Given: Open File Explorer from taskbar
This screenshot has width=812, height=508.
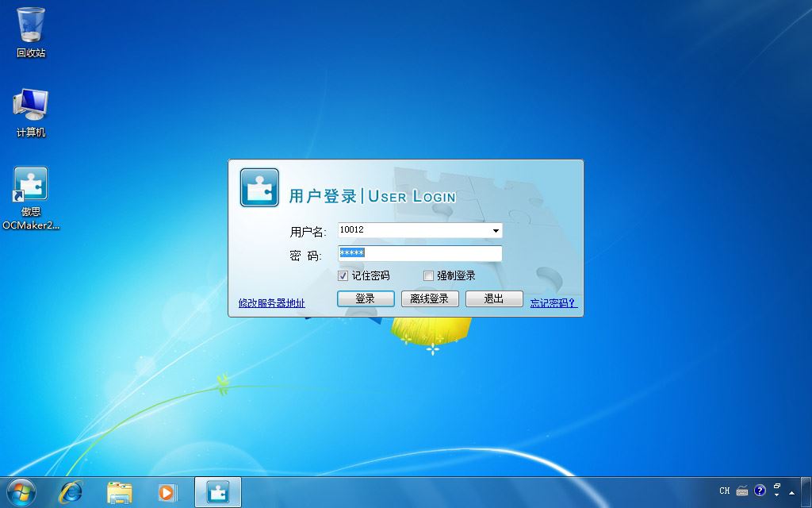Looking at the screenshot, I should click(119, 492).
